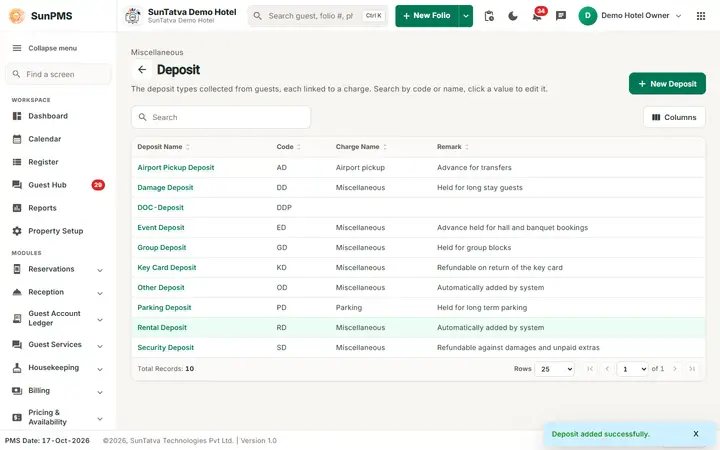
Task: Toggle dark mode moon icon
Action: [513, 16]
